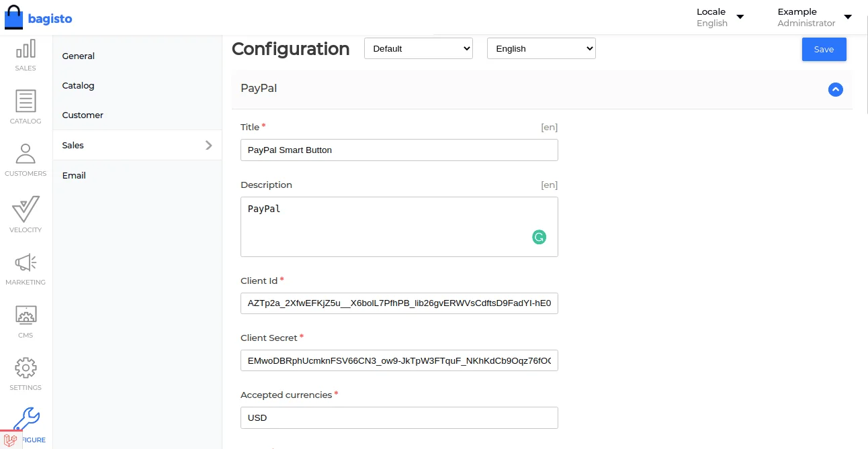Open the Example Administrator account menu
This screenshot has height=449, width=868.
(x=814, y=17)
